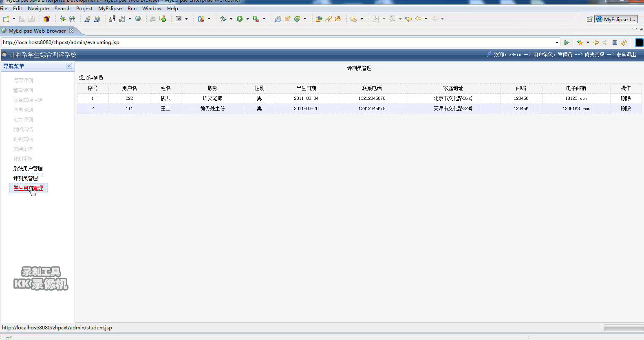Click the bottom-right status progress bar

[624, 328]
